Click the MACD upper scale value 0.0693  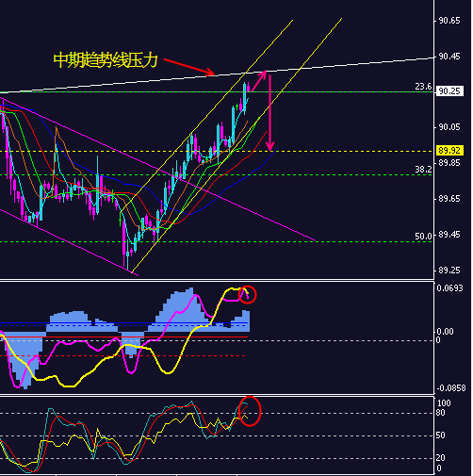tap(449, 288)
